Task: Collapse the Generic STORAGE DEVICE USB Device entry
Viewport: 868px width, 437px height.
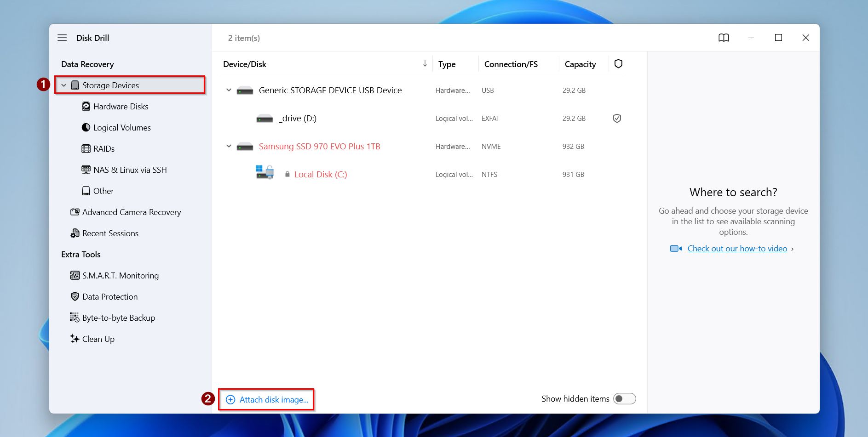Action: click(228, 90)
